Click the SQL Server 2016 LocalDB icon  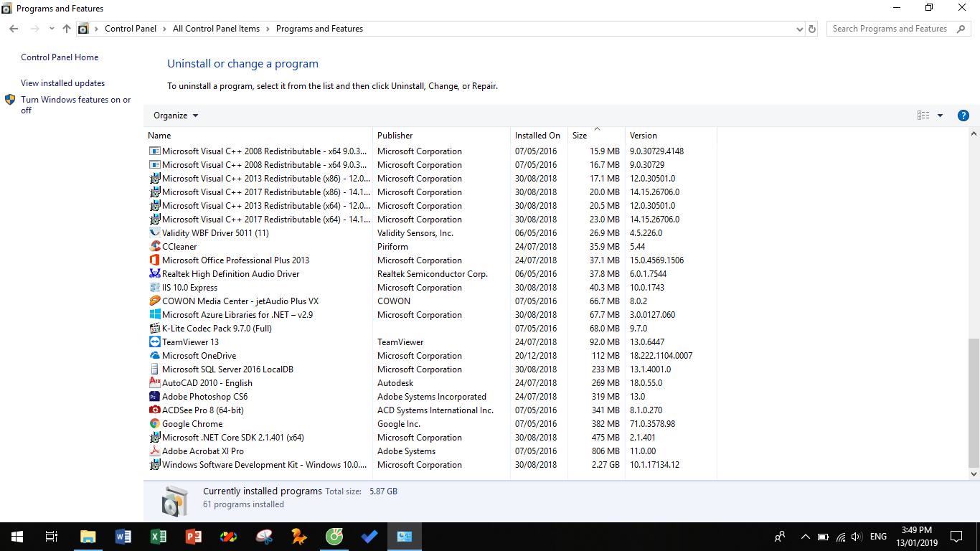tap(155, 369)
